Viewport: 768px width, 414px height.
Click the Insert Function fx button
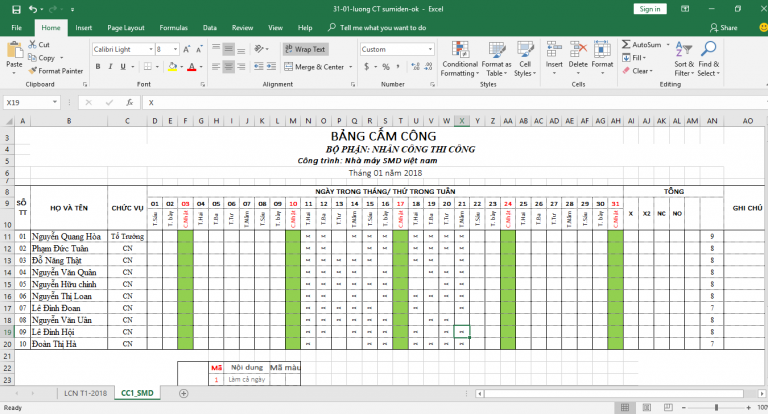[x=129, y=102]
